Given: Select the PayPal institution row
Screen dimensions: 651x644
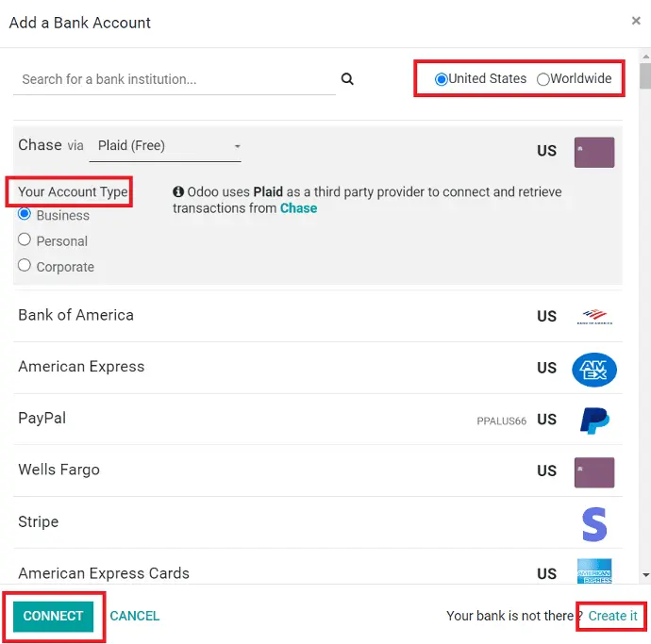Looking at the screenshot, I should (318, 419).
